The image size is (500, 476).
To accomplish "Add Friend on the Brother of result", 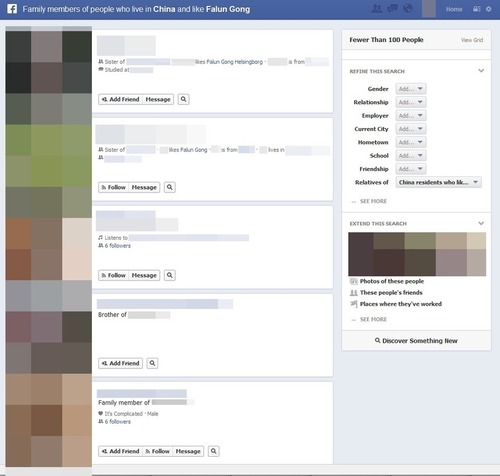I will point(120,363).
